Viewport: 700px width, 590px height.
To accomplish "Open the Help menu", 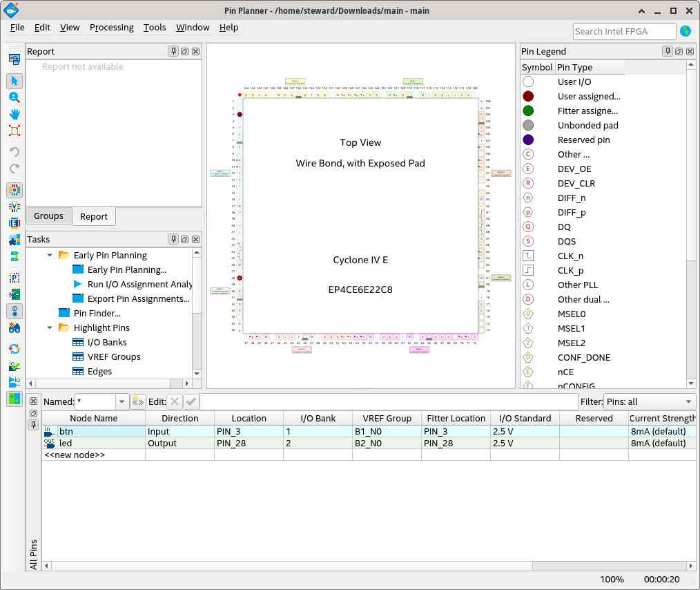I will click(229, 27).
